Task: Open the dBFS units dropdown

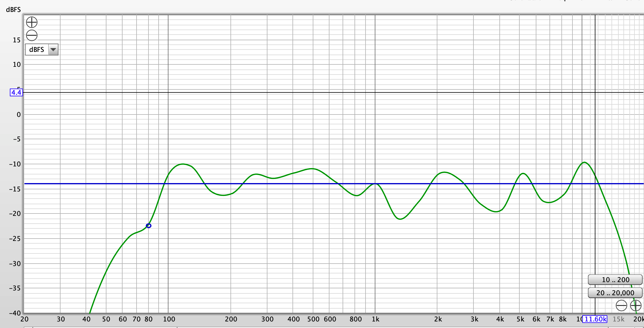Action: [x=37, y=49]
